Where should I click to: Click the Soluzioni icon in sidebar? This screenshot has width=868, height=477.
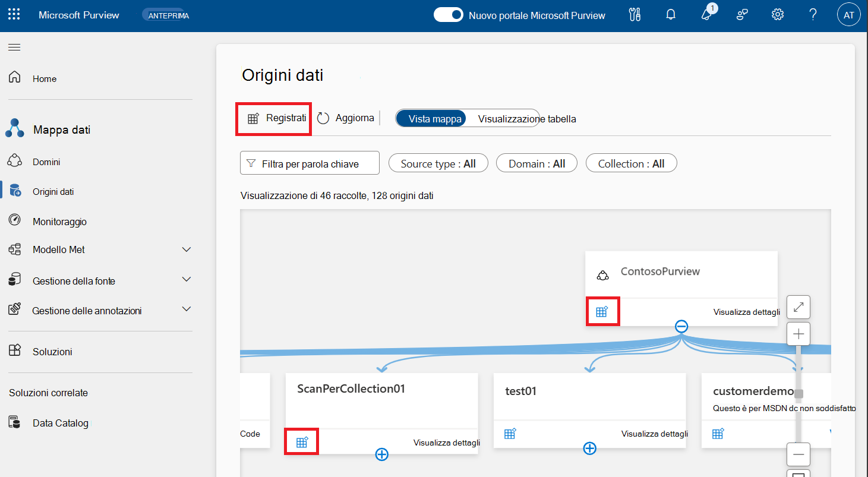[x=15, y=350]
